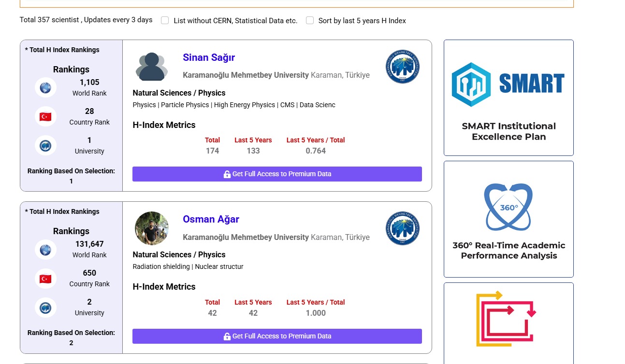Click ratio value 0.764
This screenshot has height=364, width=625.
coord(316,151)
